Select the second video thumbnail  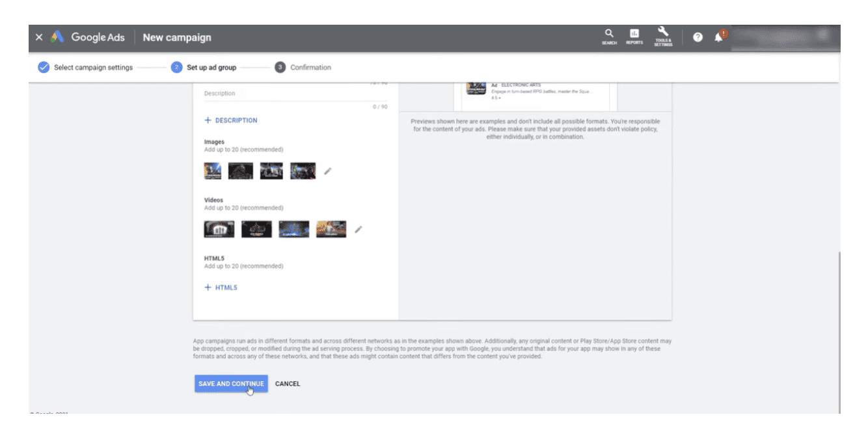(256, 229)
